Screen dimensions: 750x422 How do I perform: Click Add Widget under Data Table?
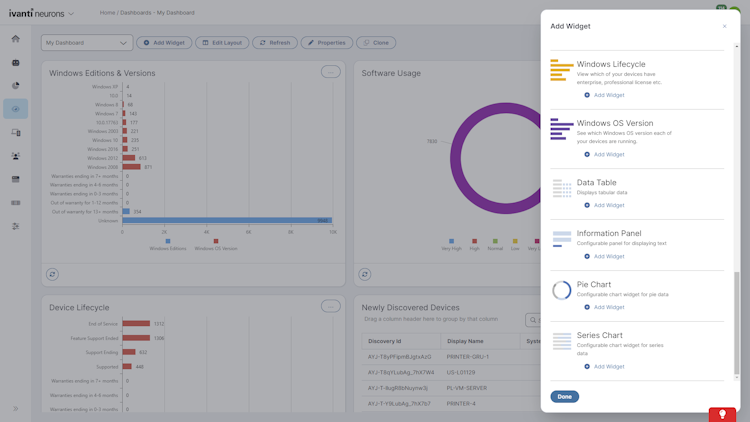tap(604, 205)
